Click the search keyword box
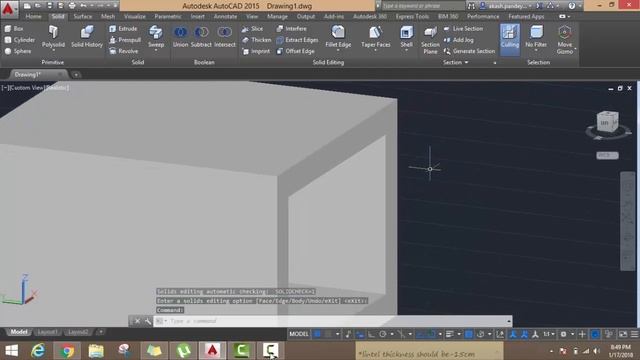Image resolution: width=640 pixels, height=360 pixels. coord(423,6)
